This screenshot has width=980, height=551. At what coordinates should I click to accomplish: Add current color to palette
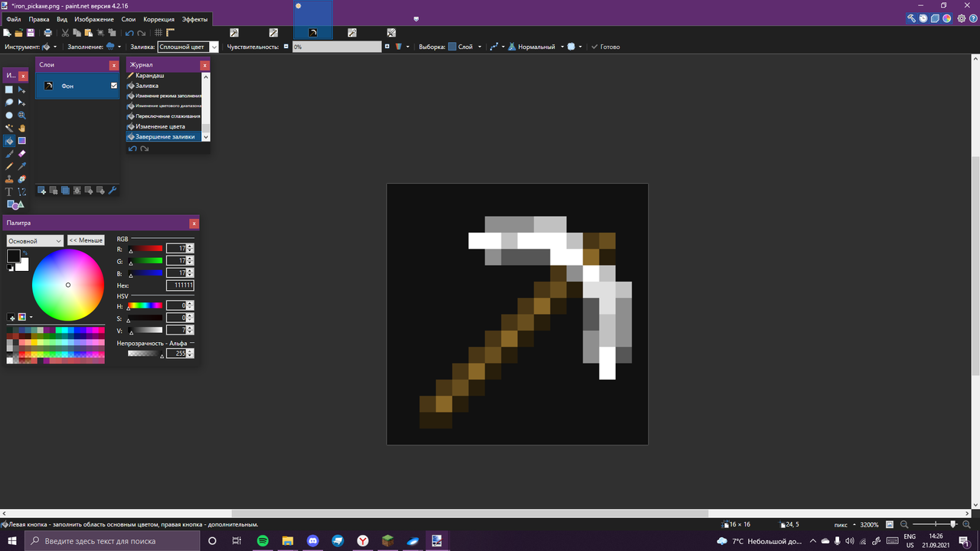point(11,317)
